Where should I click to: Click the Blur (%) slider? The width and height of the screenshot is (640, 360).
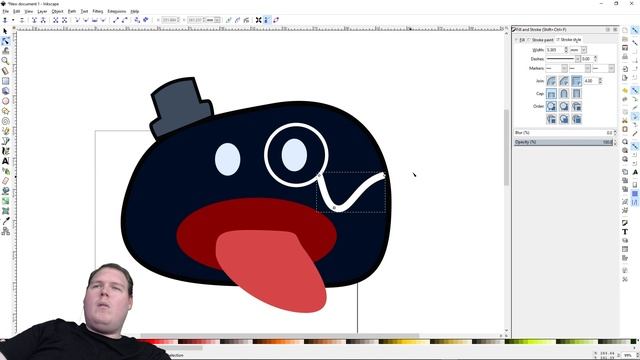click(x=564, y=133)
